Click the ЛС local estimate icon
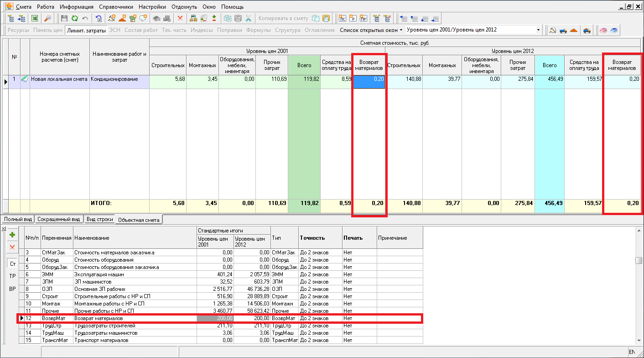This screenshot has height=358, width=644. (x=342, y=19)
